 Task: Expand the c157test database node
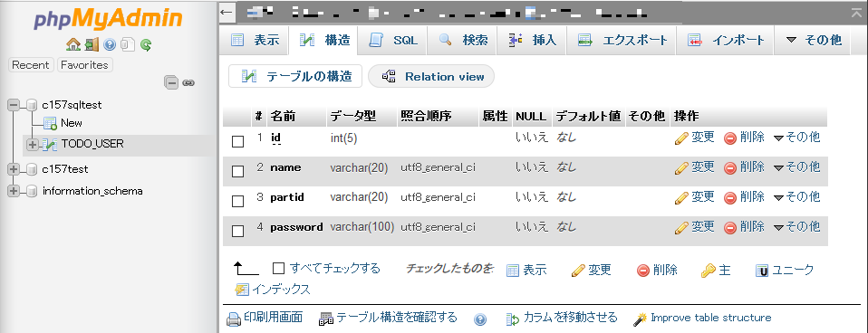point(14,168)
